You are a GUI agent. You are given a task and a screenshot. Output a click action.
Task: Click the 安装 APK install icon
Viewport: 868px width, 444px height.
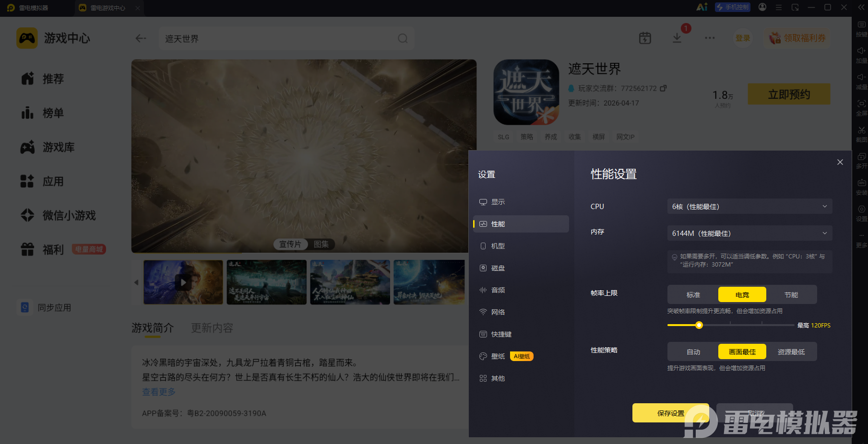click(861, 183)
